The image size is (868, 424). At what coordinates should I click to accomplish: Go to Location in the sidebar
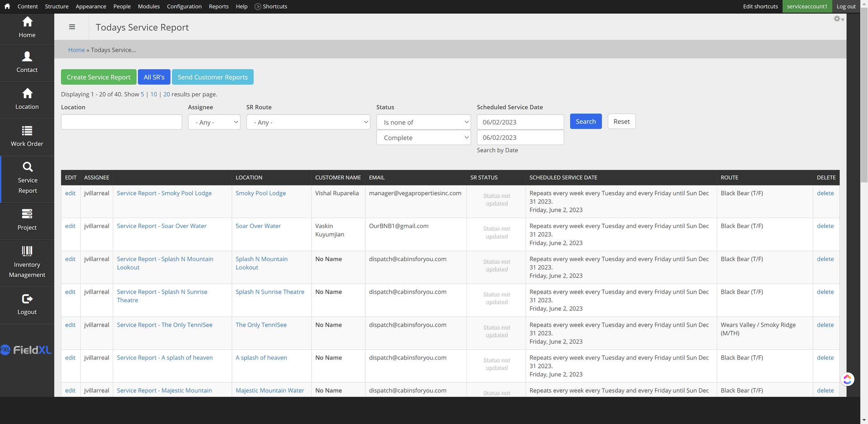point(27,94)
